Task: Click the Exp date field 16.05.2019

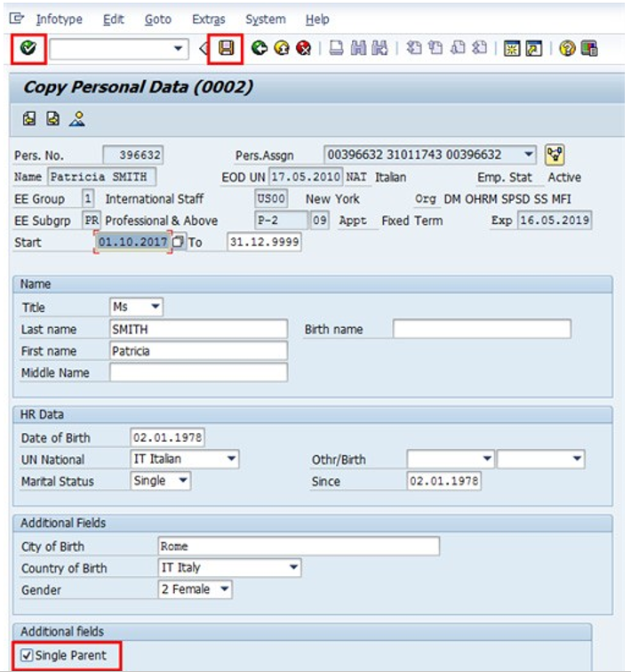Action: coord(555,220)
